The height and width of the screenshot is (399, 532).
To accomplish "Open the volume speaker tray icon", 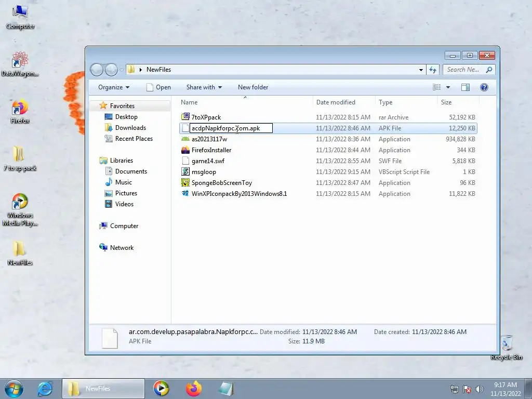I will click(479, 389).
